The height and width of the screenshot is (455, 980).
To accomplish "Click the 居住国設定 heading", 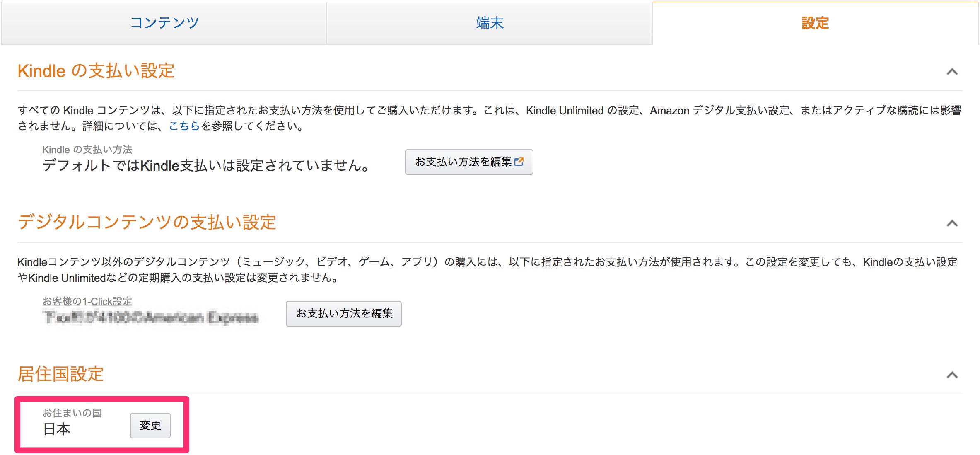I will [x=60, y=374].
